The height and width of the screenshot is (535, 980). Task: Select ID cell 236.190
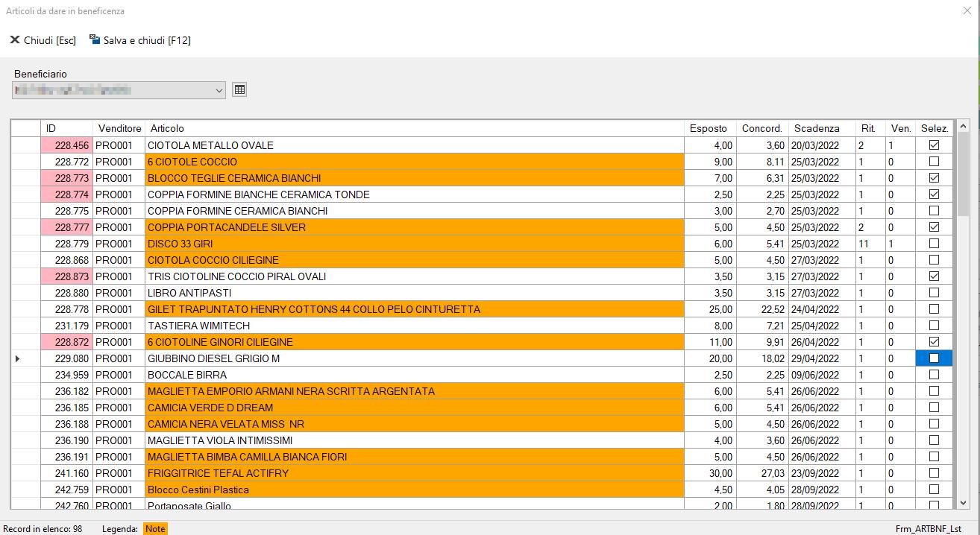[x=67, y=440]
